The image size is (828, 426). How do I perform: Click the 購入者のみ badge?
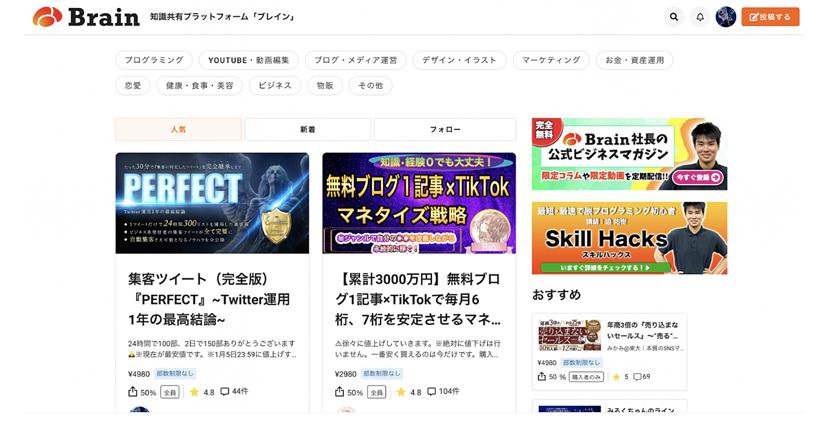pyautogui.click(x=586, y=377)
